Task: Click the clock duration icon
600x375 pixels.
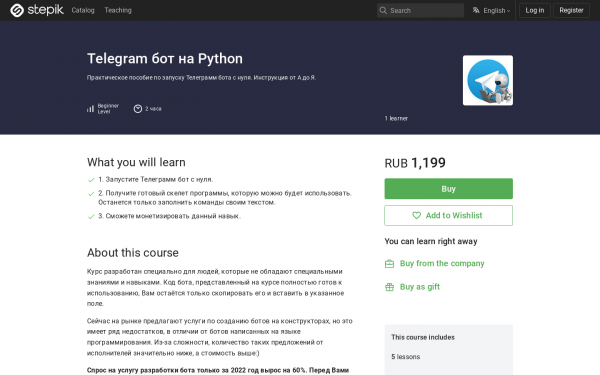Action: pyautogui.click(x=138, y=109)
